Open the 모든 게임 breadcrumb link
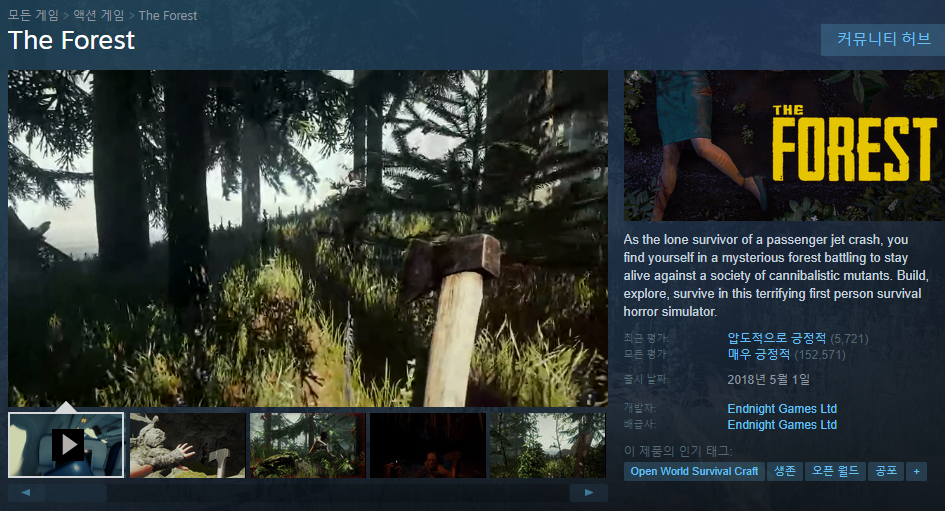The image size is (945, 511). [33, 16]
